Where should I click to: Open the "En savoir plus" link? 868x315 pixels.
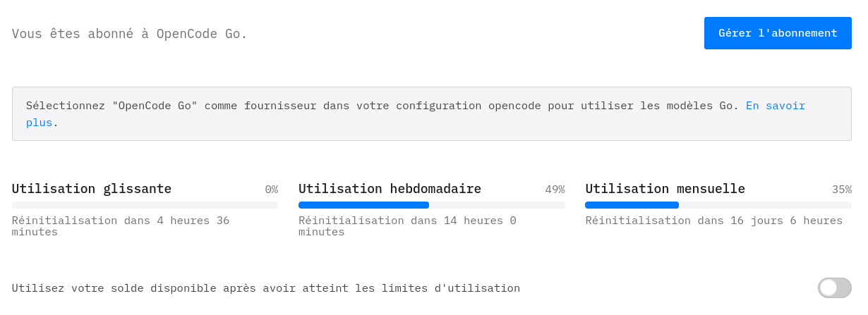coord(775,106)
